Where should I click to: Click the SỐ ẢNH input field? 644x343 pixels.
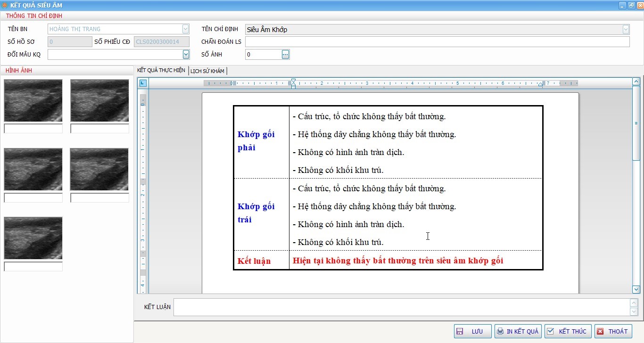[x=263, y=55]
